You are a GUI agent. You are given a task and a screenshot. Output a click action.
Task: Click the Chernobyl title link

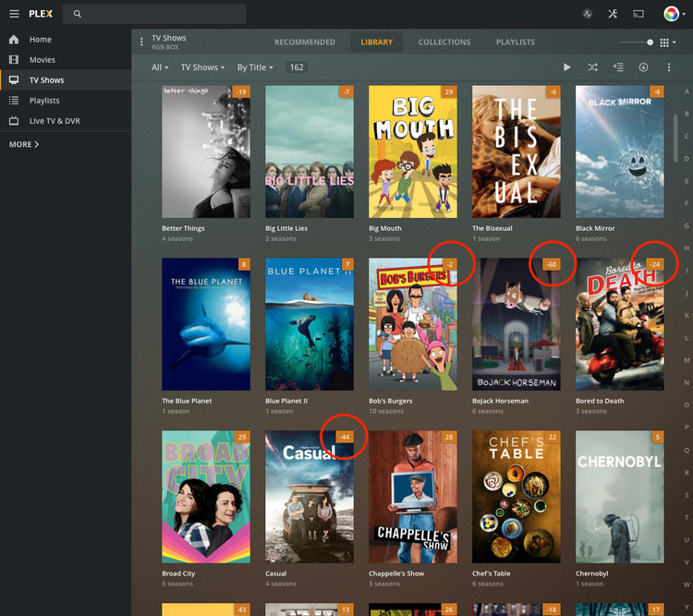coord(591,574)
